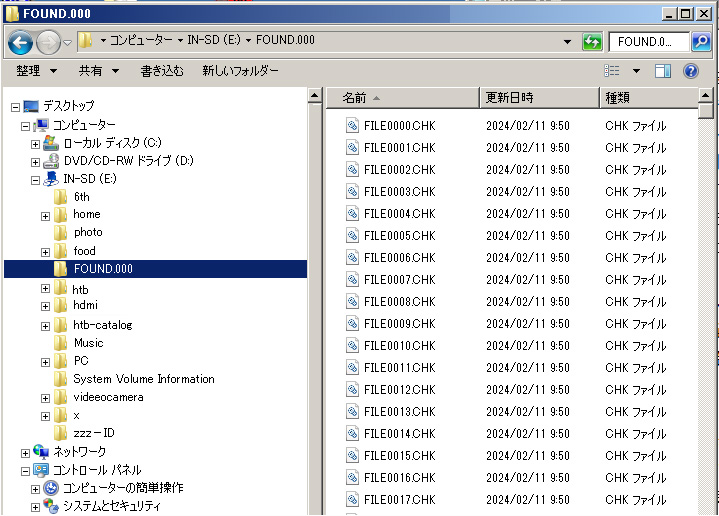Toggle the preview pane icon
Viewport: 719px width, 516px height.
[x=662, y=71]
